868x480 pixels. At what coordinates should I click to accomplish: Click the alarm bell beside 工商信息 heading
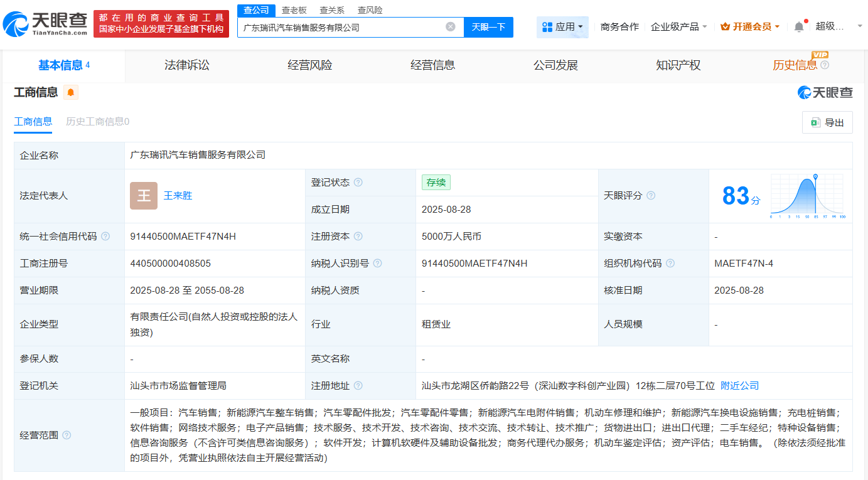(70, 92)
